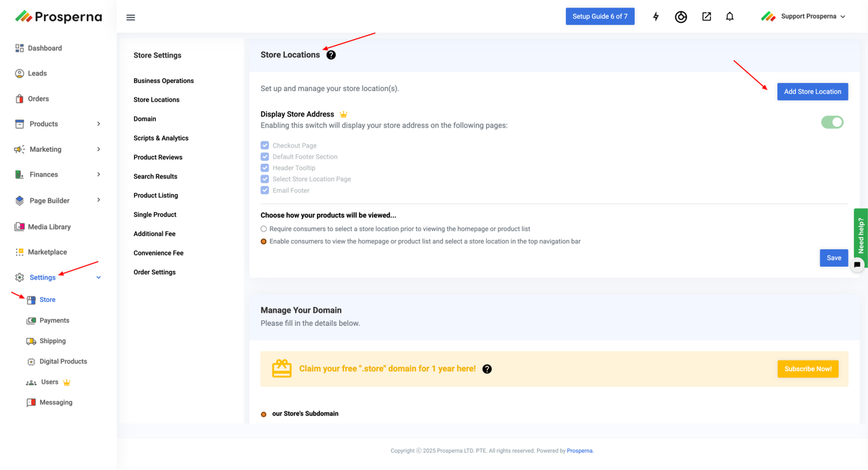
Task: Click the help icon beside free domain offer
Action: [487, 369]
